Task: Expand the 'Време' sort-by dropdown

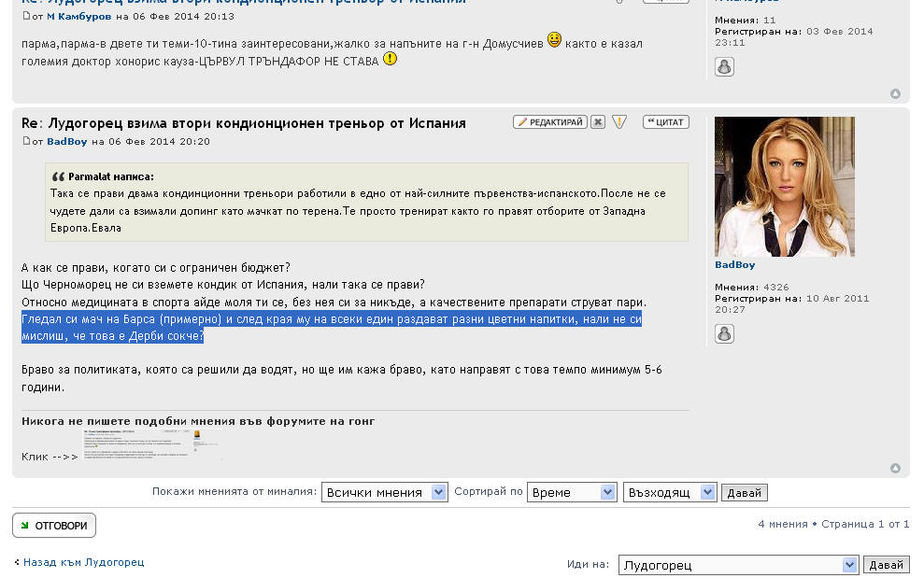Action: coord(572,492)
